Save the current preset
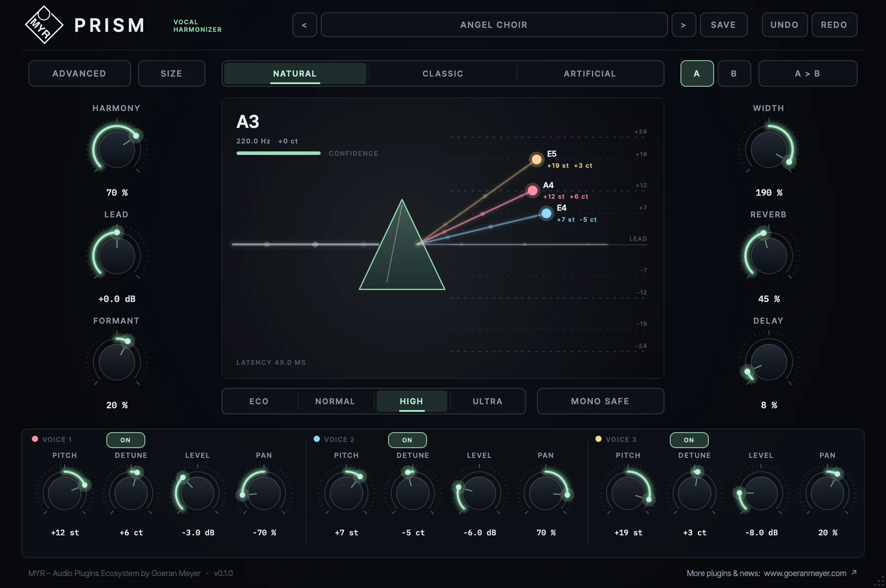The image size is (886, 588). click(724, 25)
